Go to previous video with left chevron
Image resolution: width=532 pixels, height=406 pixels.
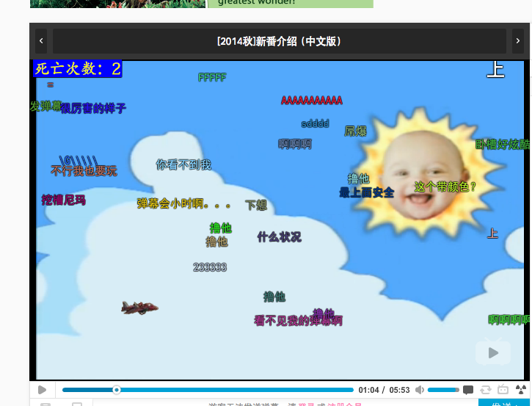click(41, 41)
